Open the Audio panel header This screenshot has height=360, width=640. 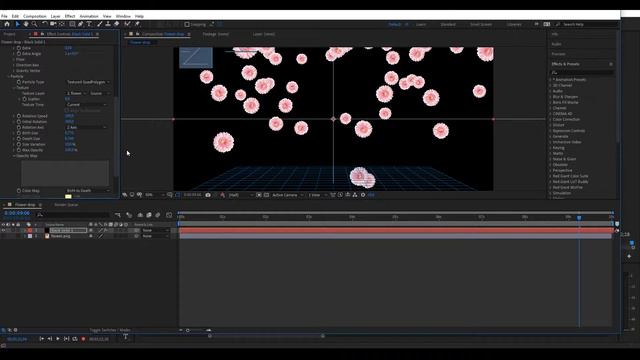[x=556, y=44]
